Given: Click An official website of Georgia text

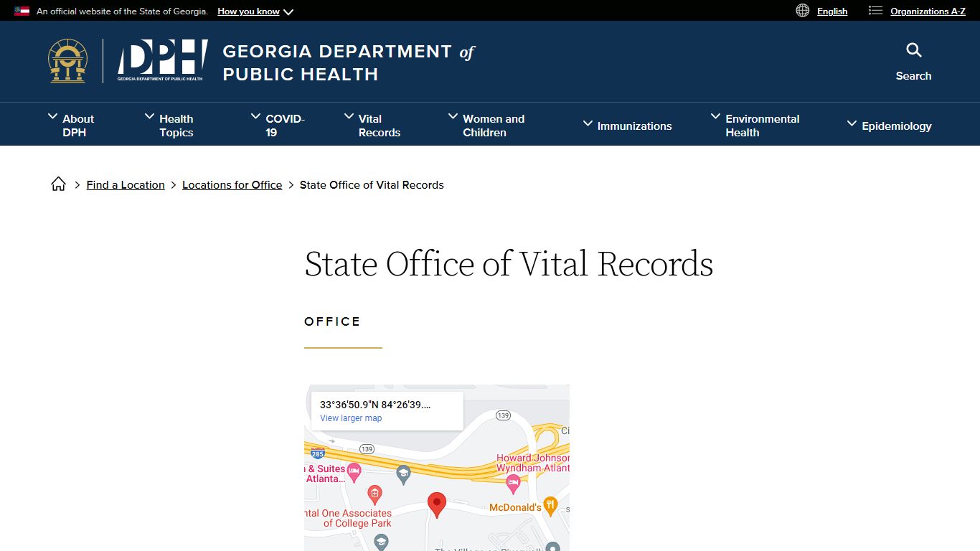Looking at the screenshot, I should 122,11.
